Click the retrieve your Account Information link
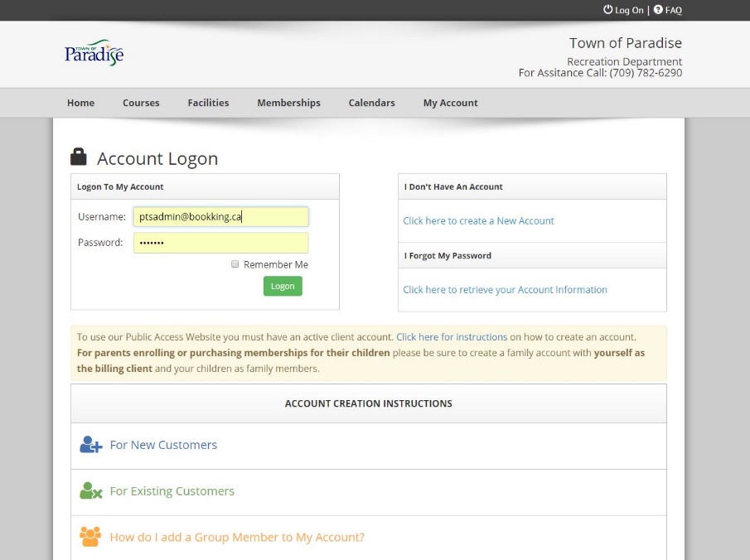This screenshot has width=750, height=560. coord(505,290)
